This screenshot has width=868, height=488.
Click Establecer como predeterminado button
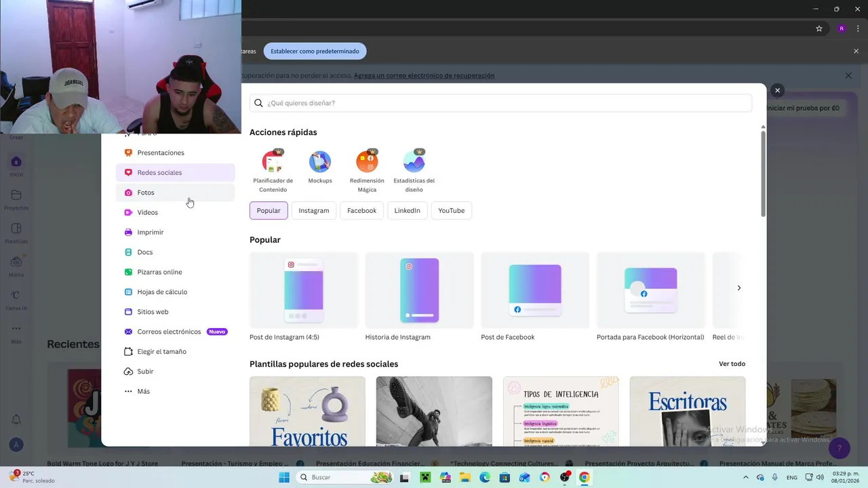[x=315, y=51]
